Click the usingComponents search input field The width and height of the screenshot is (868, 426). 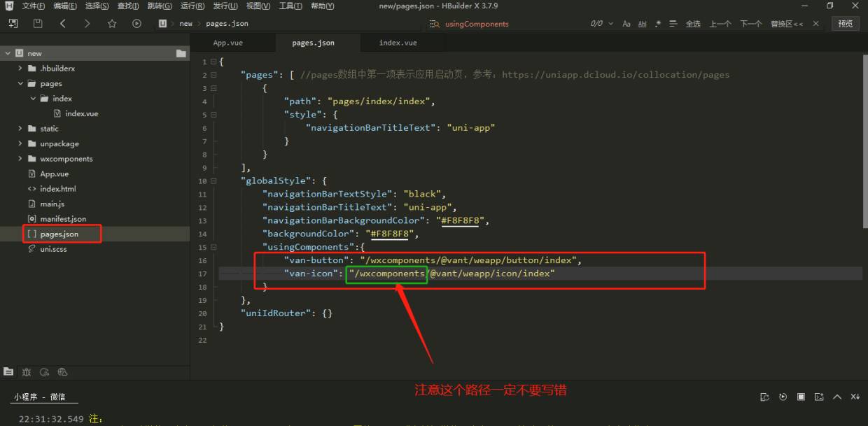pos(504,24)
